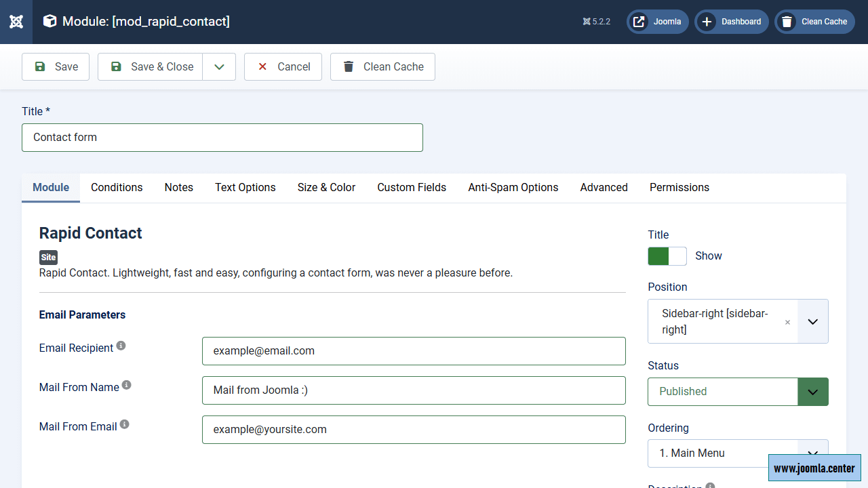
Task: Click the Email Parameters heading
Action: pos(82,315)
